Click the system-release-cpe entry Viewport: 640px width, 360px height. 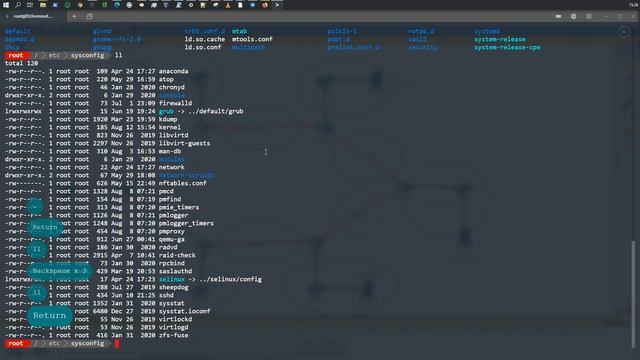point(507,47)
